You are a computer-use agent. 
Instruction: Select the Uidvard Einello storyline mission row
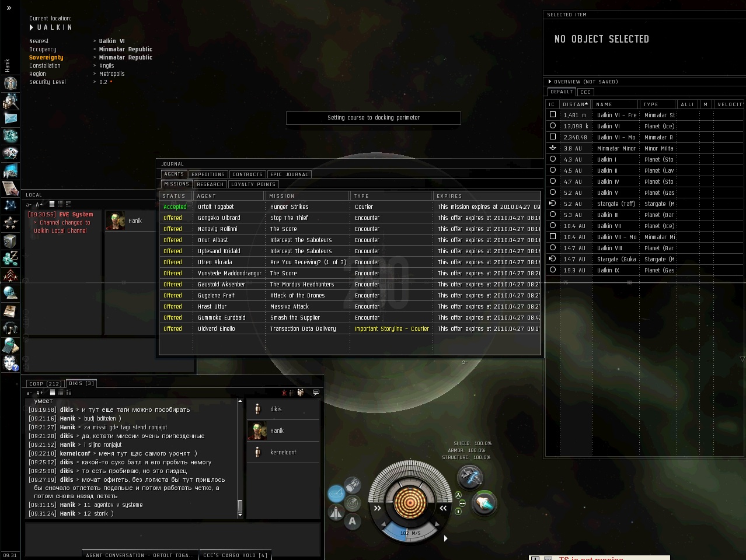[350, 329]
